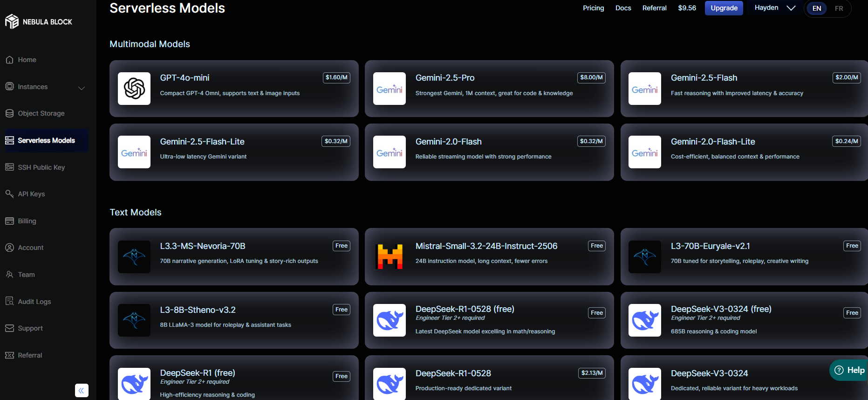
Task: Click the $2.00/M price tag
Action: click(847, 77)
